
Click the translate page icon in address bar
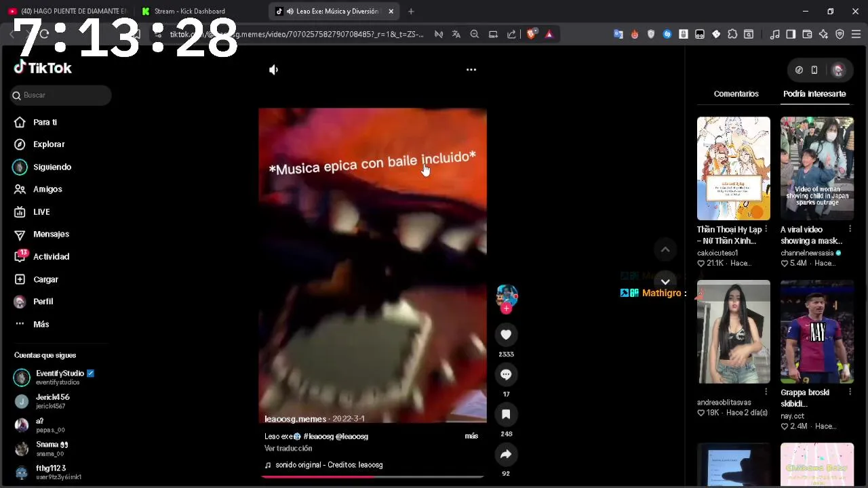point(456,34)
